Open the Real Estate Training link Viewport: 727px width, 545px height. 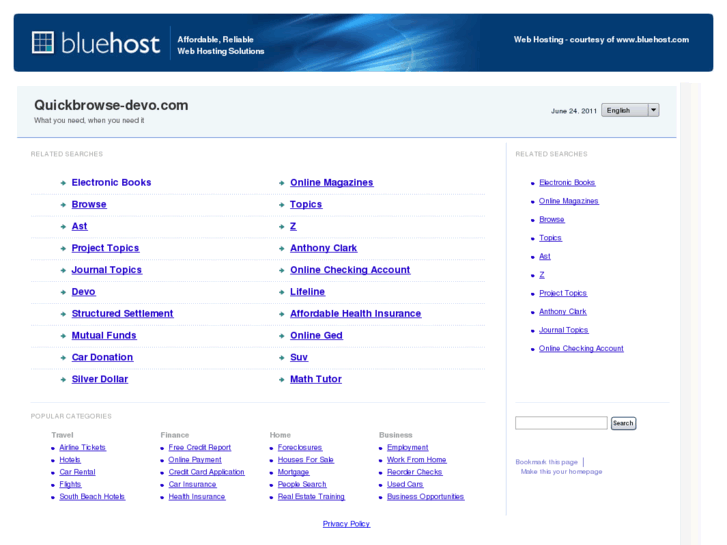[x=311, y=497]
